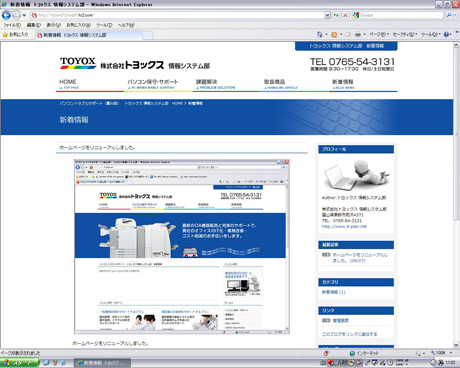Click the homepage screenshot thumbnail in post
The width and height of the screenshot is (460, 368).
point(182,247)
